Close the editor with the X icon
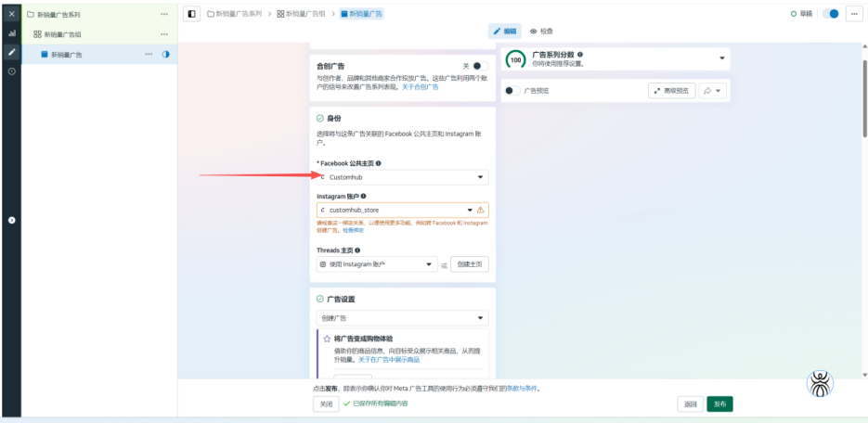This screenshot has width=868, height=423. (11, 14)
